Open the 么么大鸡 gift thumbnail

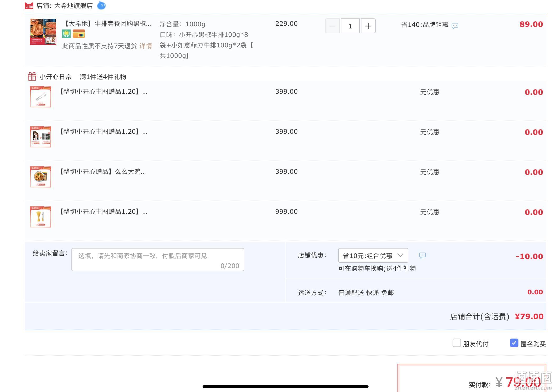pos(41,177)
